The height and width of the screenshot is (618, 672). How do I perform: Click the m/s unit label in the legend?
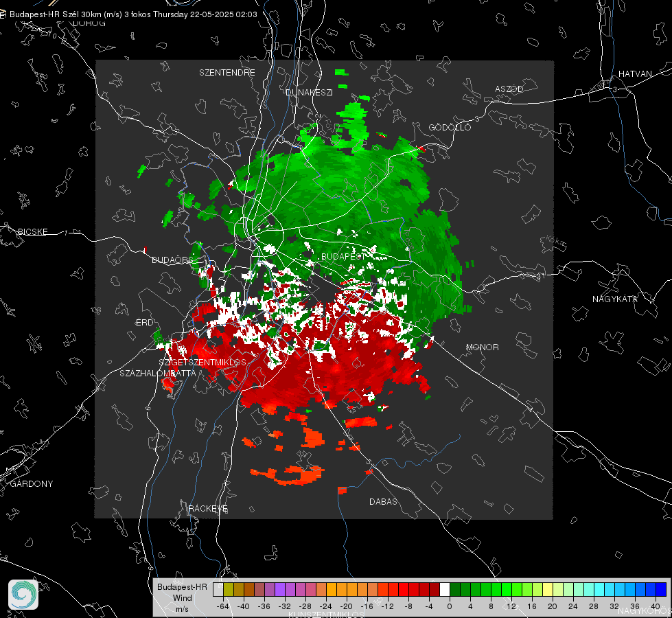click(x=182, y=608)
